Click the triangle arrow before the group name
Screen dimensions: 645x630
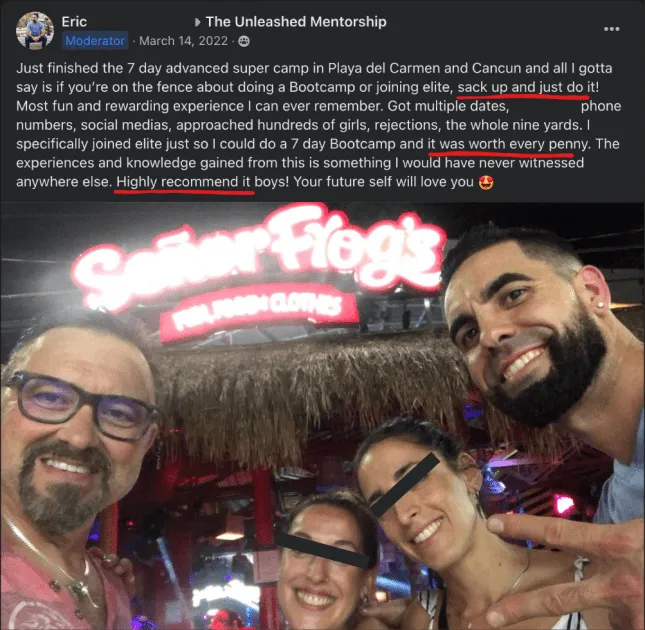(197, 22)
